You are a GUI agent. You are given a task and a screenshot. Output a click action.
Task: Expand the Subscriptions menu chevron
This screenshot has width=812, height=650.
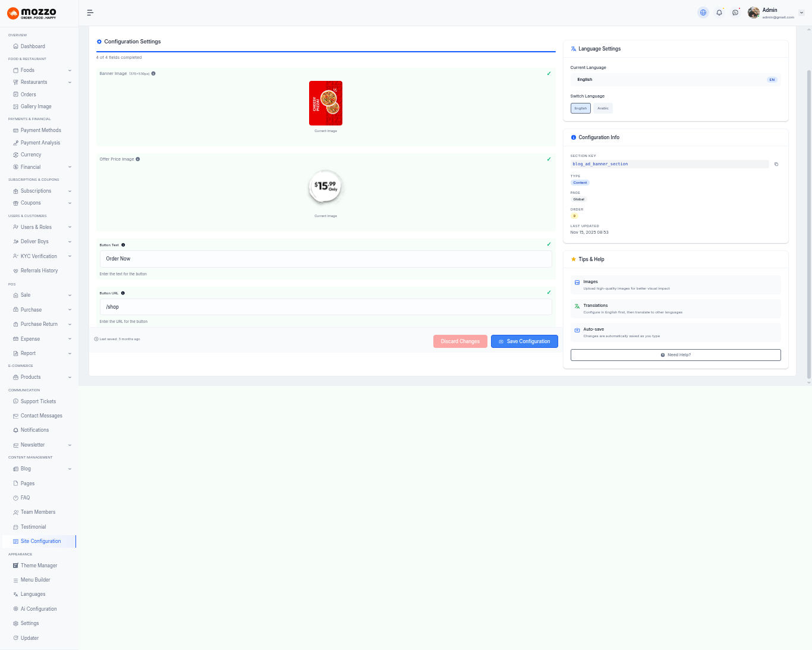tap(70, 191)
